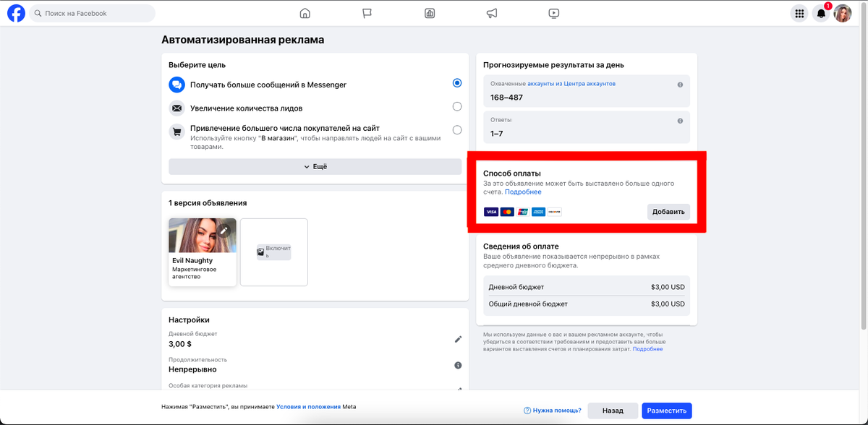Click the megaphone Ads icon in top bar

(x=492, y=12)
